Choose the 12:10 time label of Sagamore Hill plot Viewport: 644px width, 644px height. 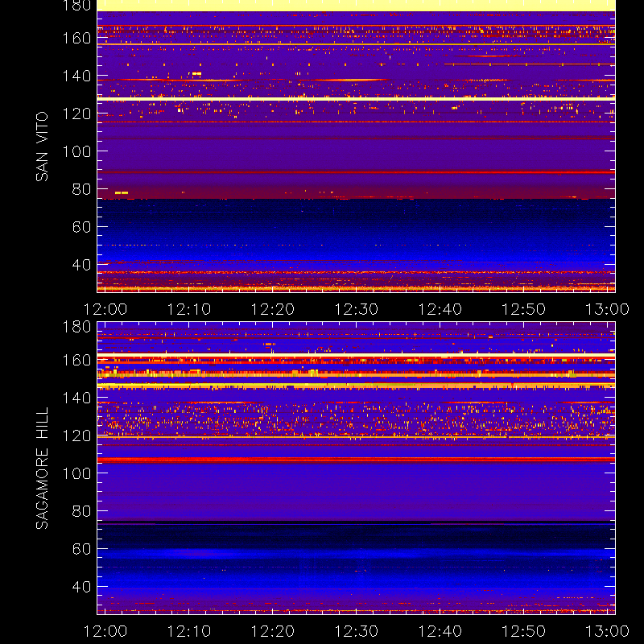pyautogui.click(x=189, y=631)
